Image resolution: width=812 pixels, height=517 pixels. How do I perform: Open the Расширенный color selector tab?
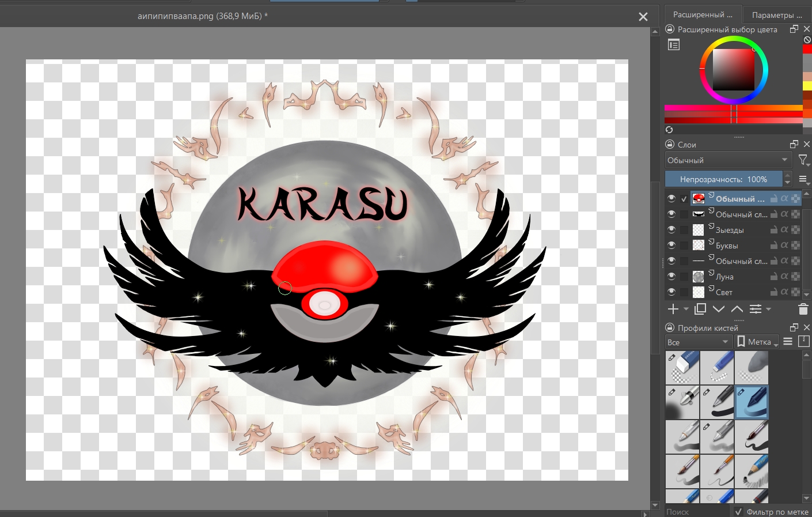(x=703, y=14)
